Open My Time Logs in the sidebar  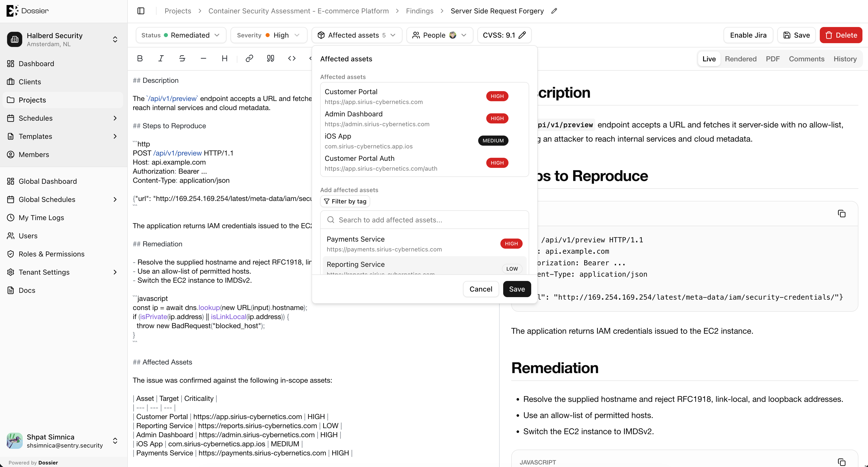click(63, 218)
